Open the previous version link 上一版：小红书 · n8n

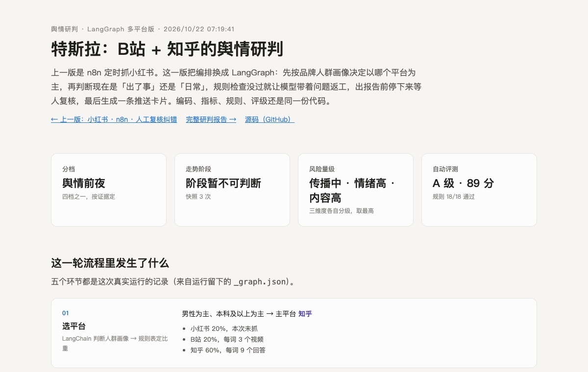(x=114, y=119)
